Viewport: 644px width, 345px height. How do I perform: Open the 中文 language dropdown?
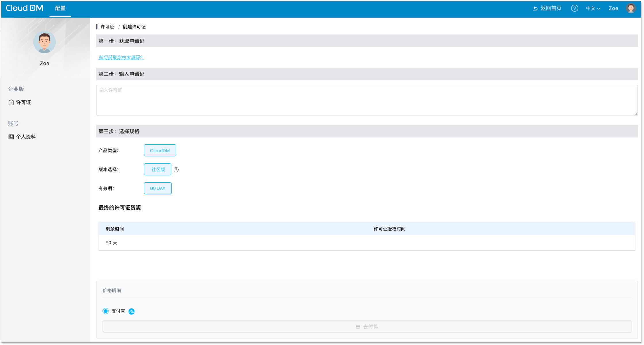[x=593, y=8]
